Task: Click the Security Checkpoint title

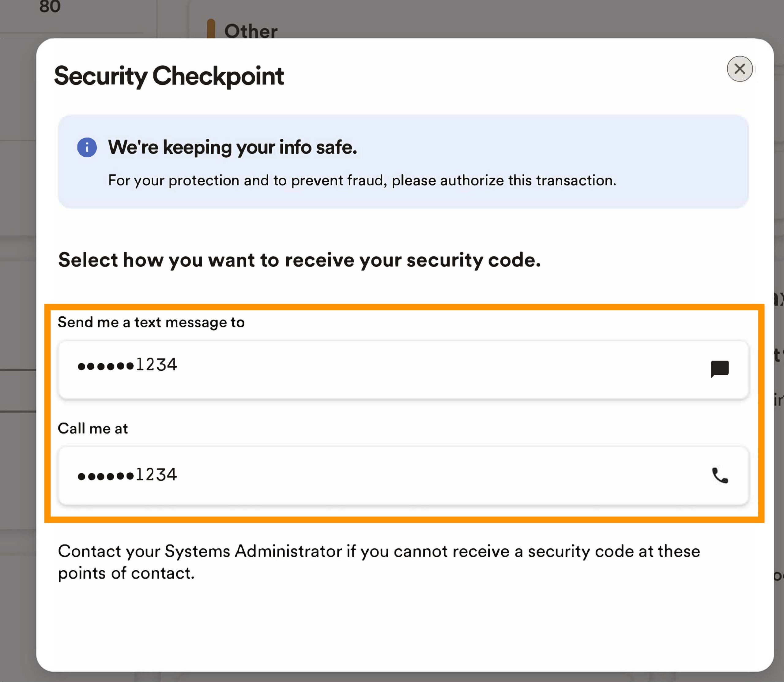Action: coord(169,76)
